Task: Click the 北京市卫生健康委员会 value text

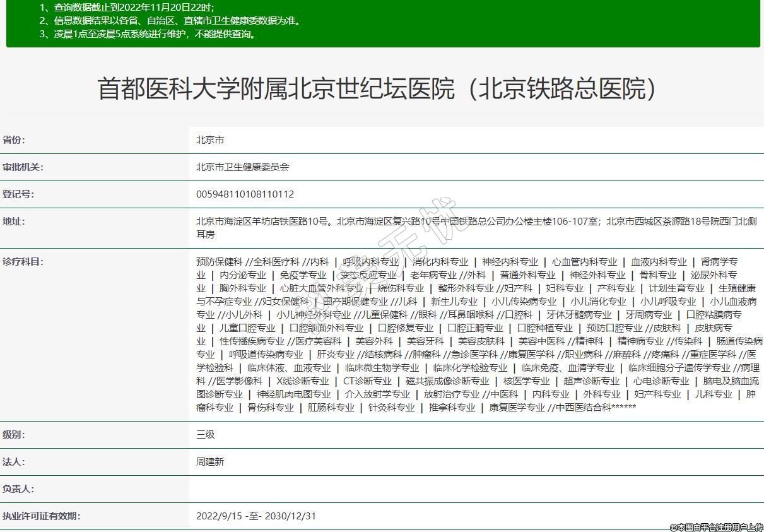Action: 242,167
